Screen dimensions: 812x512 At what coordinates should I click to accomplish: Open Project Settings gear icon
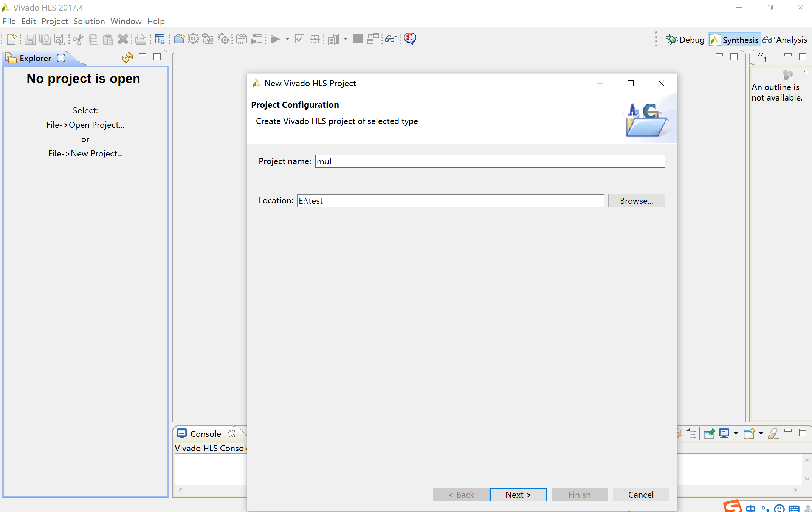(x=193, y=39)
